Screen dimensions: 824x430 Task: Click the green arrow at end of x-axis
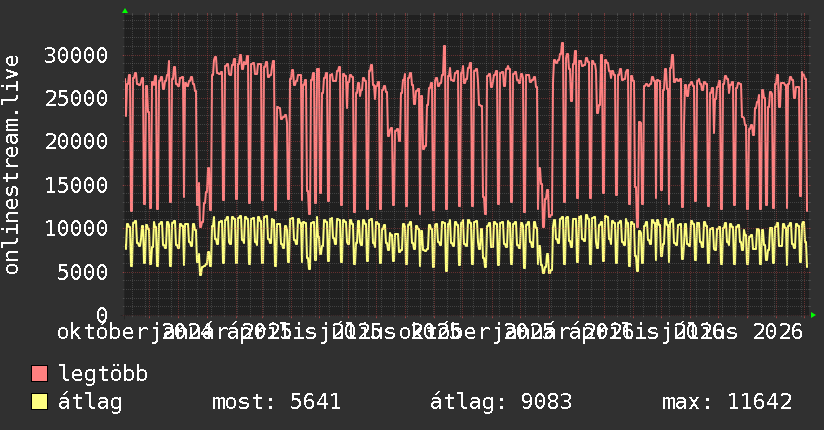(813, 315)
